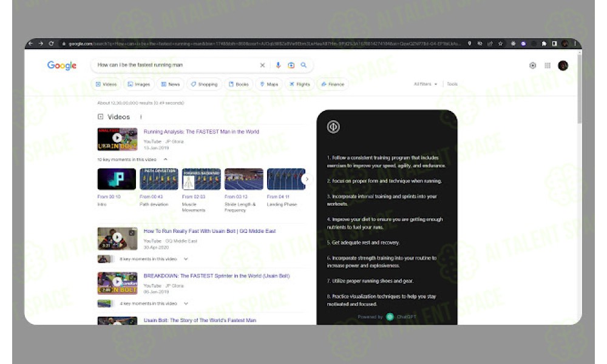
Task: Open 'Usain Bolt: The Story of The World's Fastest Man'
Action: (x=200, y=320)
